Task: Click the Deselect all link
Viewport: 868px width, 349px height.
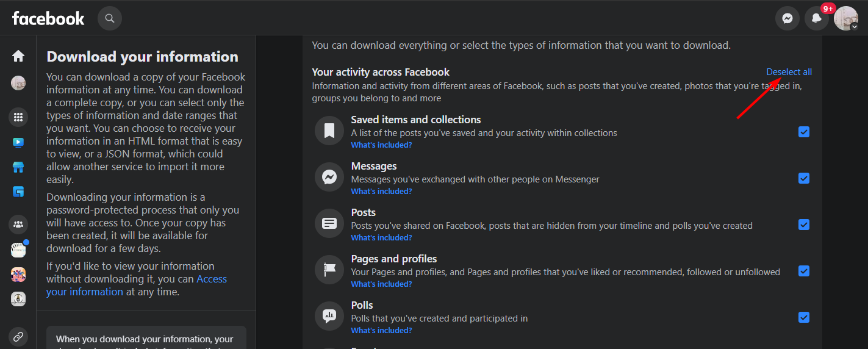Action: (x=789, y=72)
